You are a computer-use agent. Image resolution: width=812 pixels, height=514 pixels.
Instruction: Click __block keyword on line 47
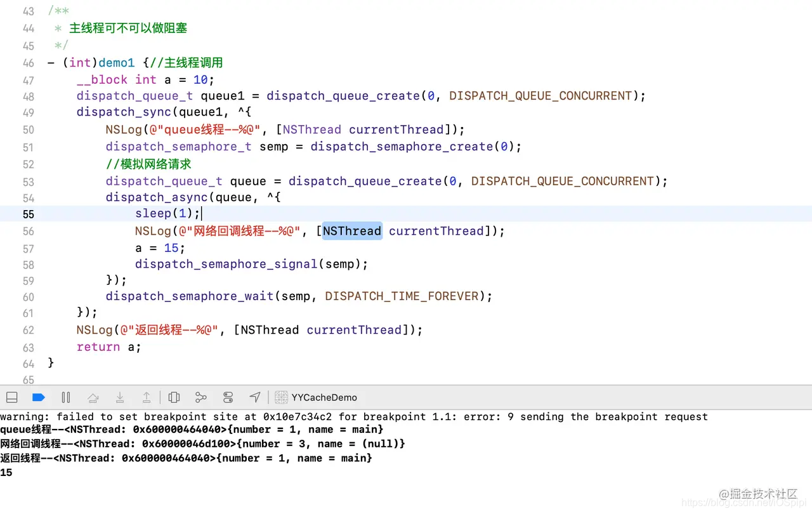[102, 79]
